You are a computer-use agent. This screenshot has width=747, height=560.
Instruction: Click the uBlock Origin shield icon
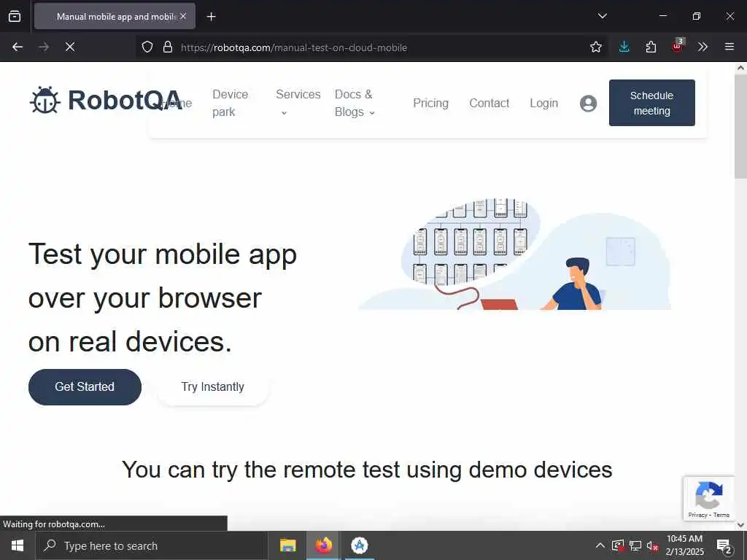click(677, 46)
